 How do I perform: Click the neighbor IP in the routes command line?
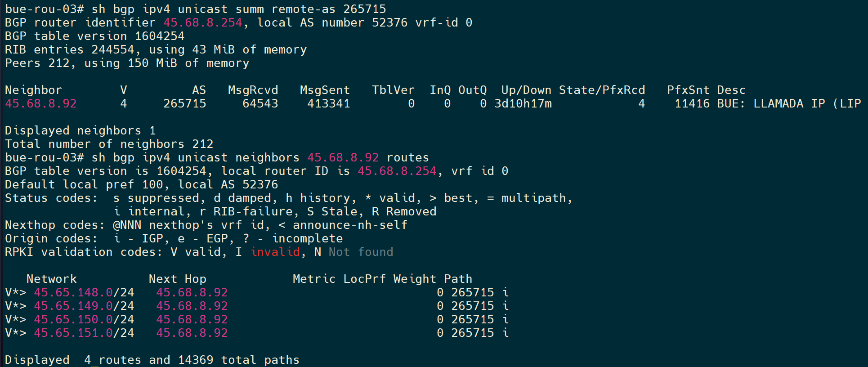343,157
